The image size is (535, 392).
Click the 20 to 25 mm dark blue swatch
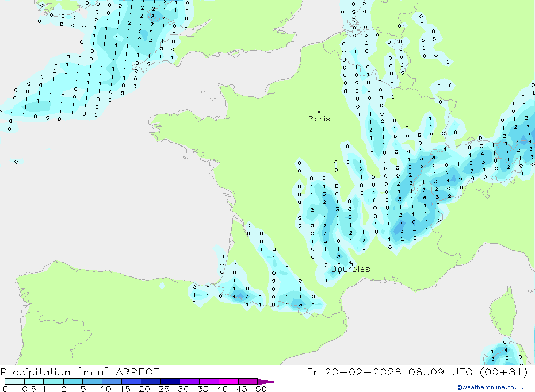point(151,381)
